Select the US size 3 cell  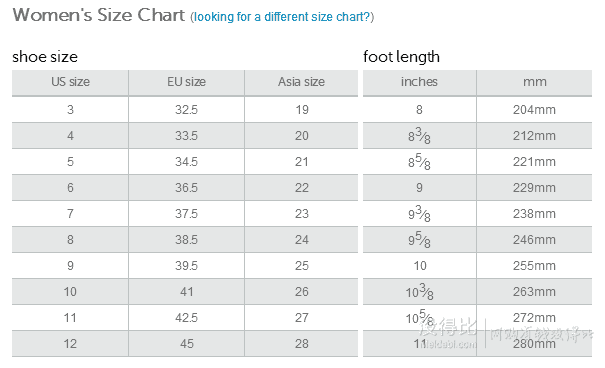point(70,110)
